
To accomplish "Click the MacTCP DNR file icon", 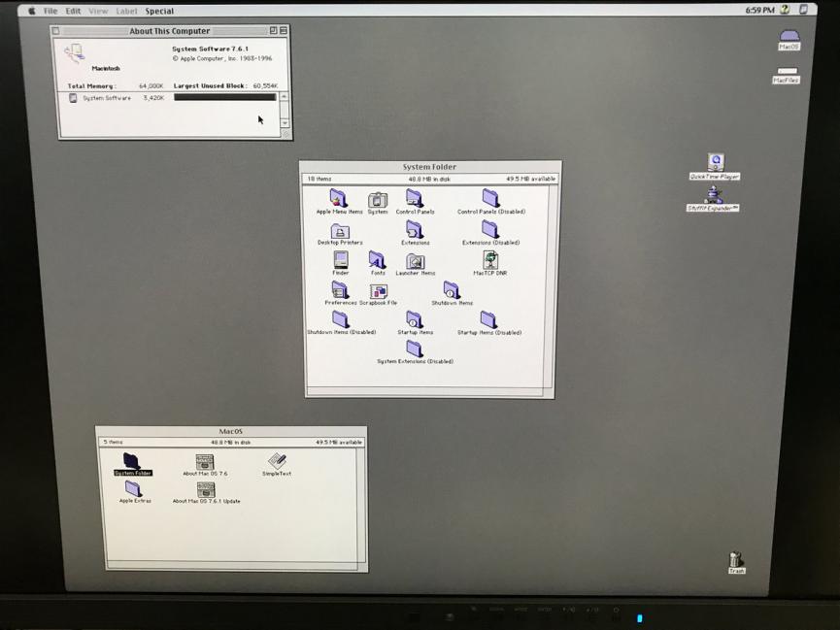I will tap(490, 260).
